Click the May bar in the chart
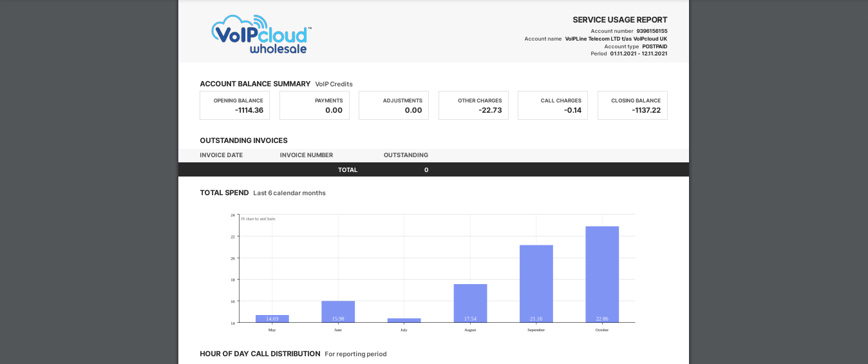 click(272, 318)
